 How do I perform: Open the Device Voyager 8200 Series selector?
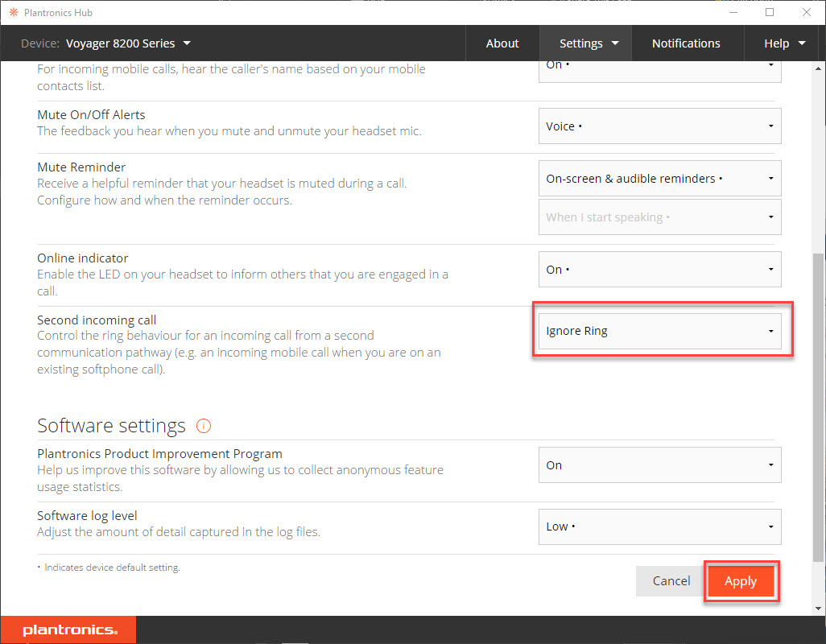click(x=129, y=43)
